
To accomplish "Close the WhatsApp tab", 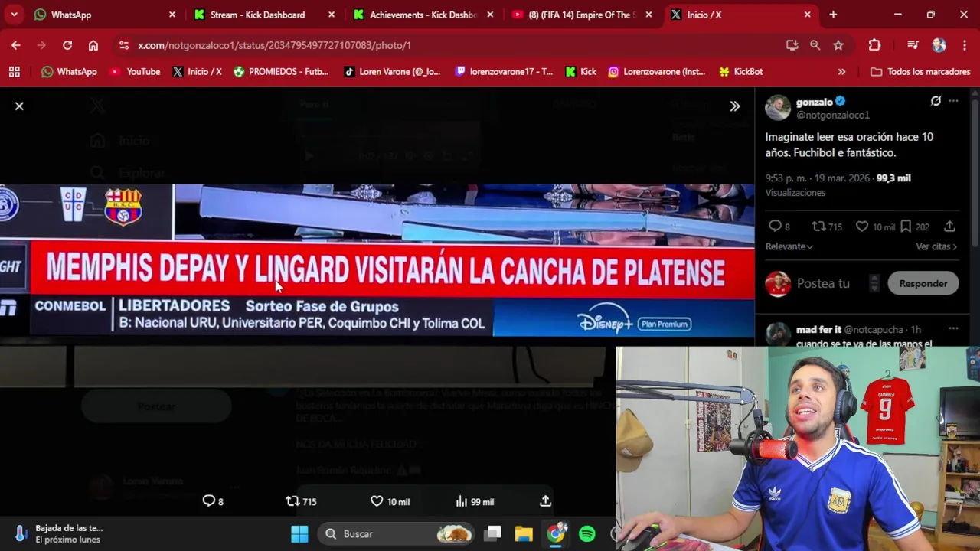I will pyautogui.click(x=171, y=15).
